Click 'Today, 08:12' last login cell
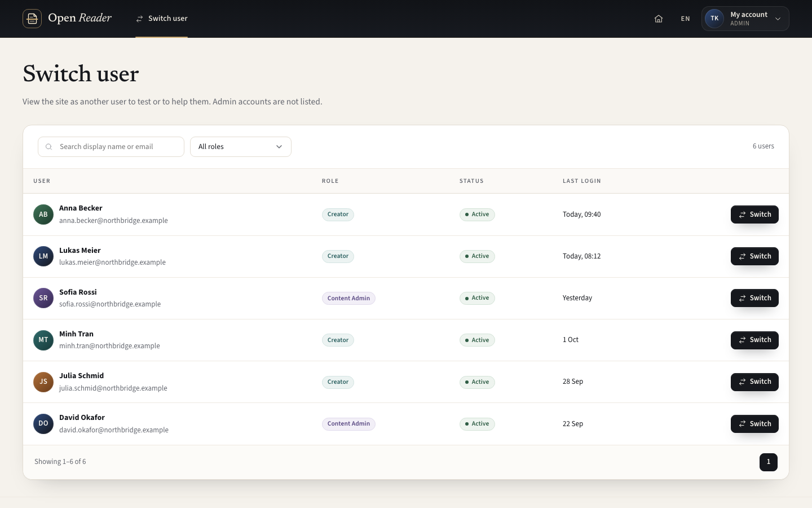The height and width of the screenshot is (508, 812). [x=582, y=256]
